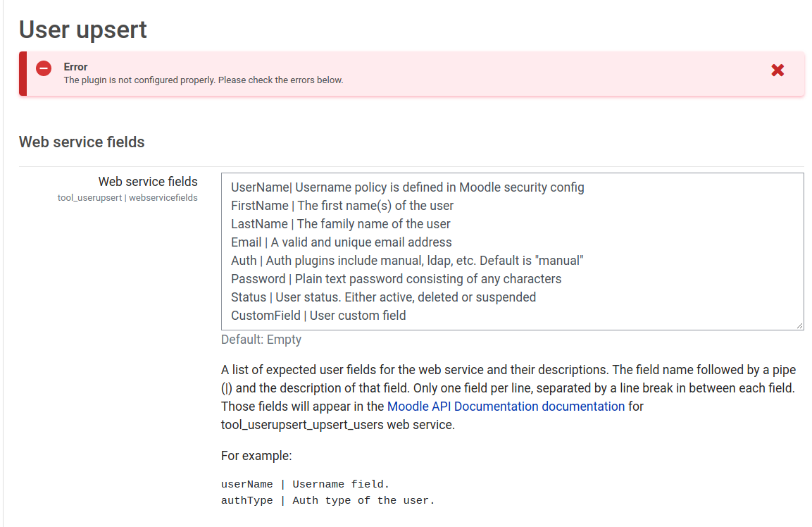Screen dimensions: 812x527
Task: Click the userName example code line
Action: click(x=305, y=484)
